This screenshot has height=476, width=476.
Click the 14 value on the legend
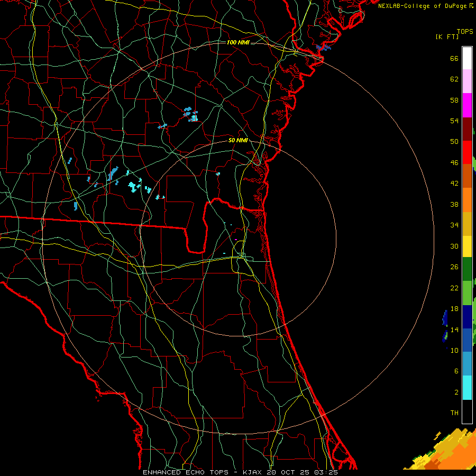point(454,329)
